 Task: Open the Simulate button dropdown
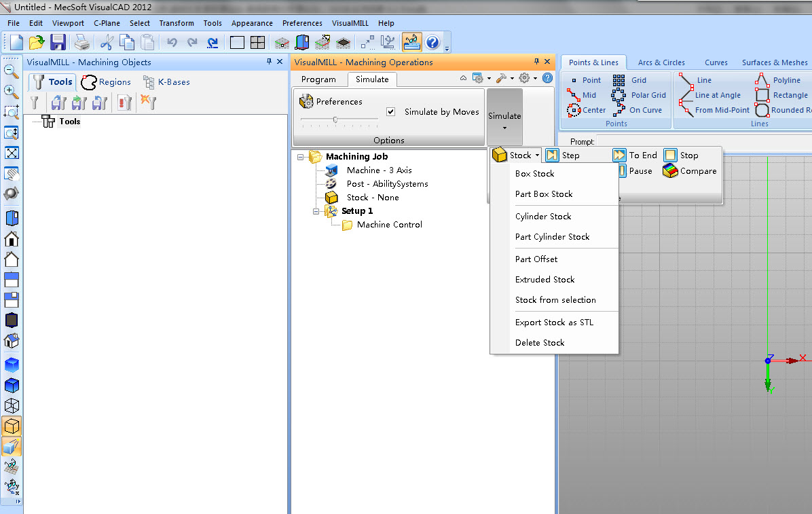tap(504, 117)
